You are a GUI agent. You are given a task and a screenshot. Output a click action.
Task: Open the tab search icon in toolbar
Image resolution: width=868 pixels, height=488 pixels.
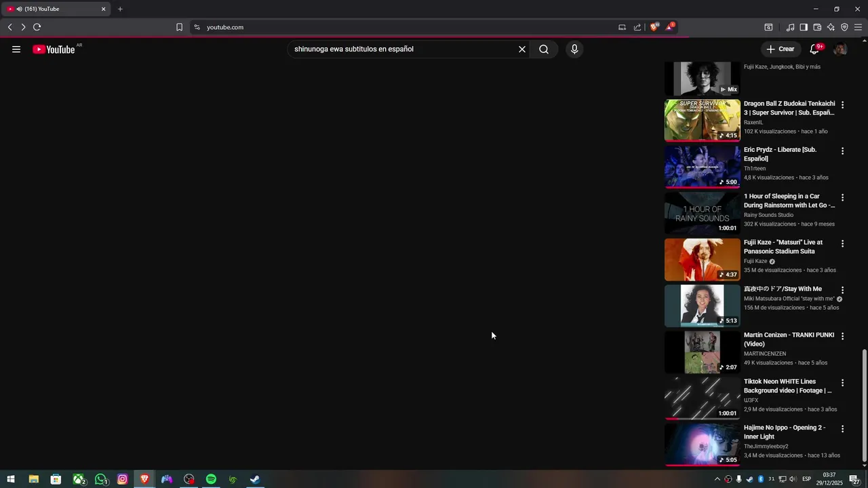coord(768,27)
